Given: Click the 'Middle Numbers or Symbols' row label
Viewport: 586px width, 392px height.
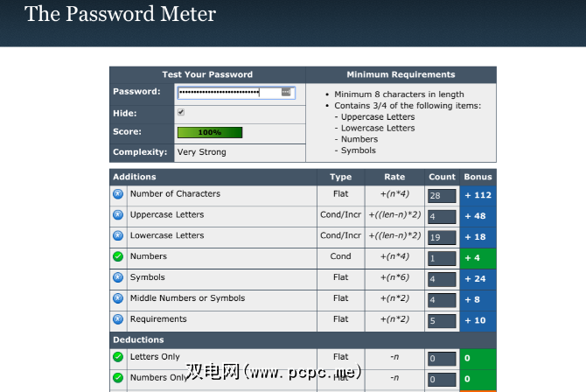Looking at the screenshot, I should coord(188,298).
